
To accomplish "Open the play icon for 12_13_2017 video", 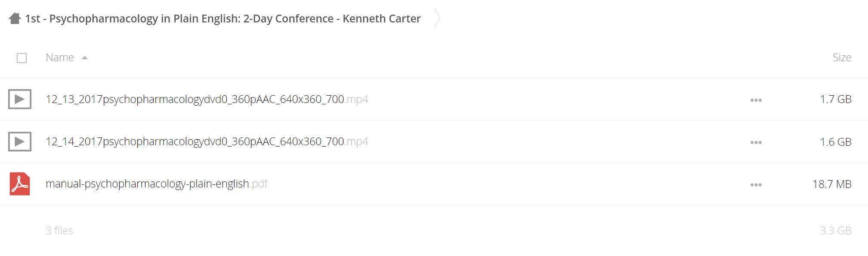I will tap(20, 99).
